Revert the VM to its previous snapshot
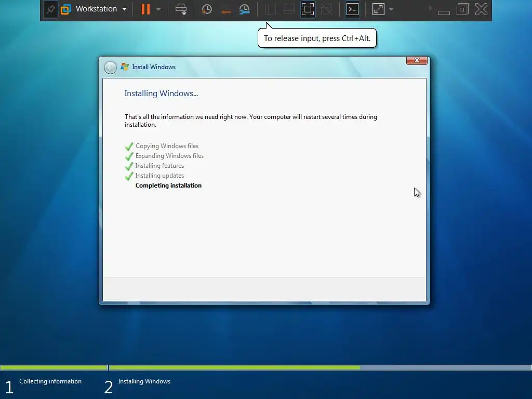532x399 pixels. point(225,9)
